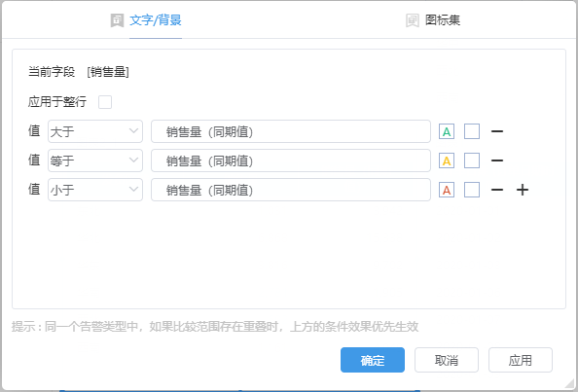Click the 确定 button

pyautogui.click(x=373, y=360)
